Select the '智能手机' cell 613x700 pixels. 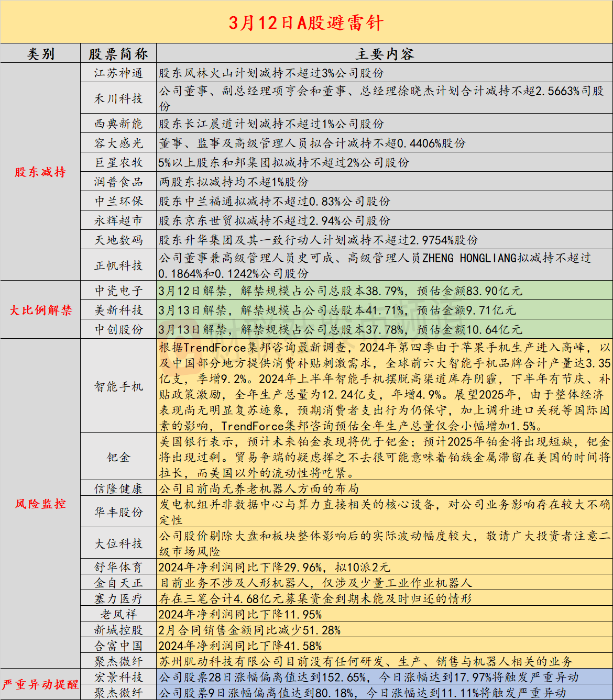tap(118, 386)
